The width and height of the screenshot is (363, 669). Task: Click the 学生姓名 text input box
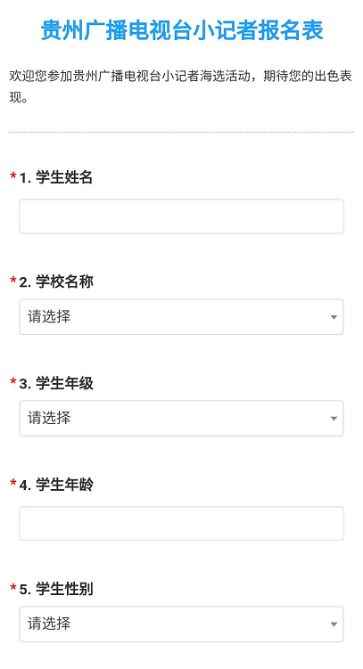[181, 216]
